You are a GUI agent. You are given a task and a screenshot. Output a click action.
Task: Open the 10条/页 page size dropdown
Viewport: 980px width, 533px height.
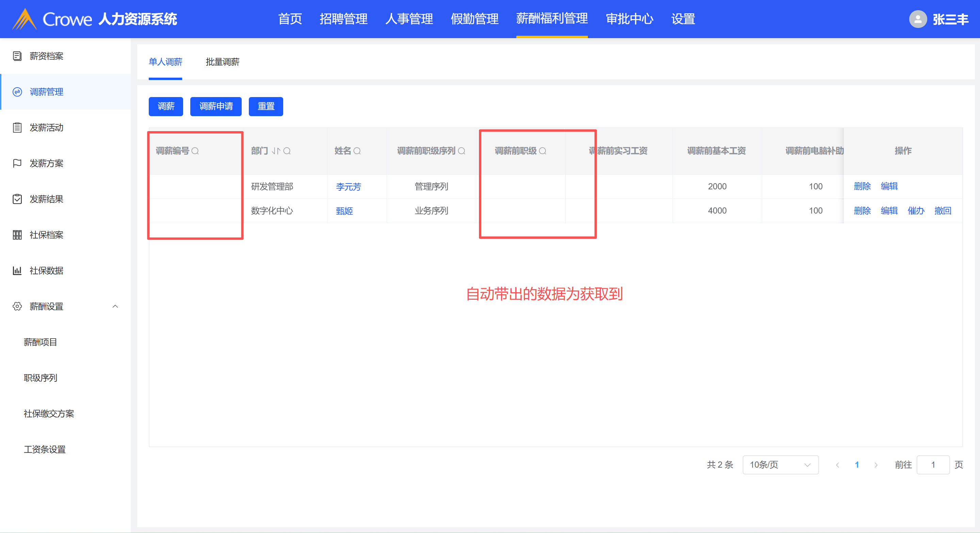pos(780,465)
